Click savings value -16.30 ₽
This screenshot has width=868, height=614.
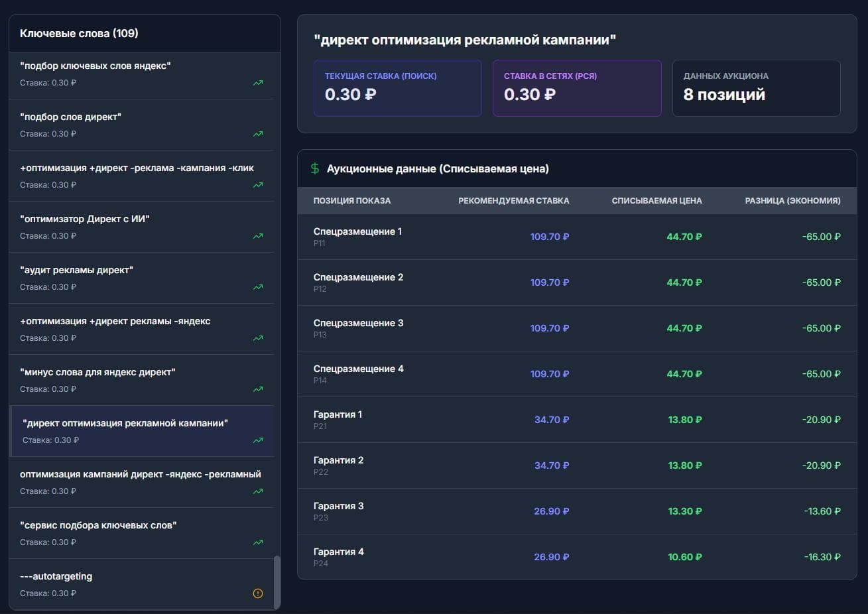point(822,557)
